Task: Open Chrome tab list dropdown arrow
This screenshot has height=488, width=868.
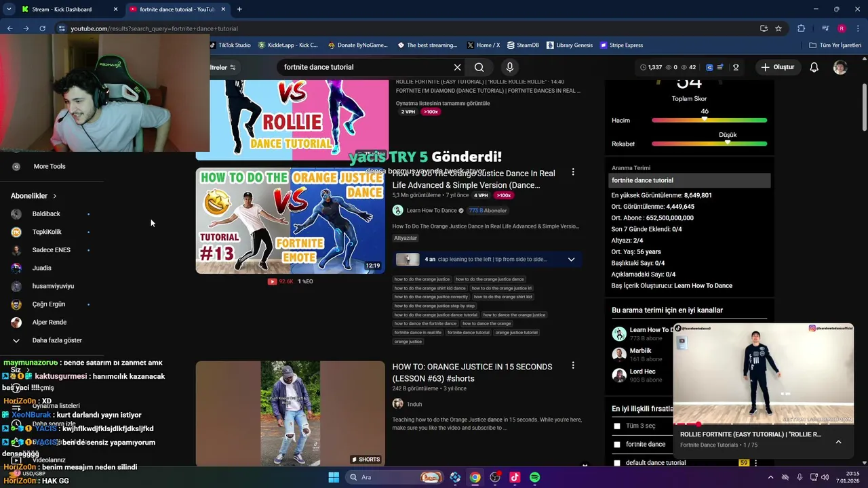Action: click(x=9, y=9)
